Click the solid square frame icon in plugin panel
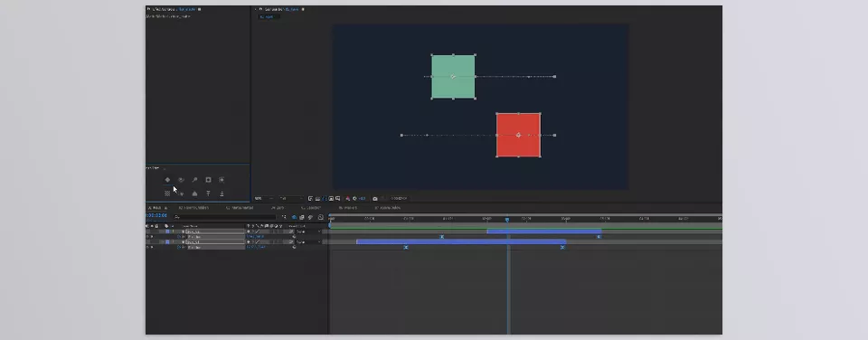Image resolution: width=868 pixels, height=340 pixels. click(x=208, y=179)
